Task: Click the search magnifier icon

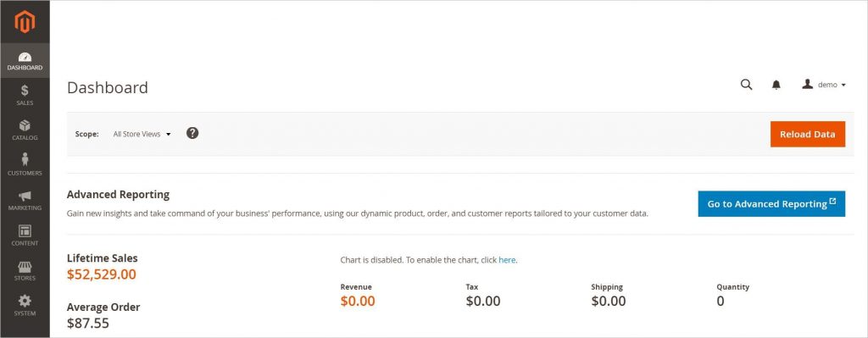Action: click(746, 85)
